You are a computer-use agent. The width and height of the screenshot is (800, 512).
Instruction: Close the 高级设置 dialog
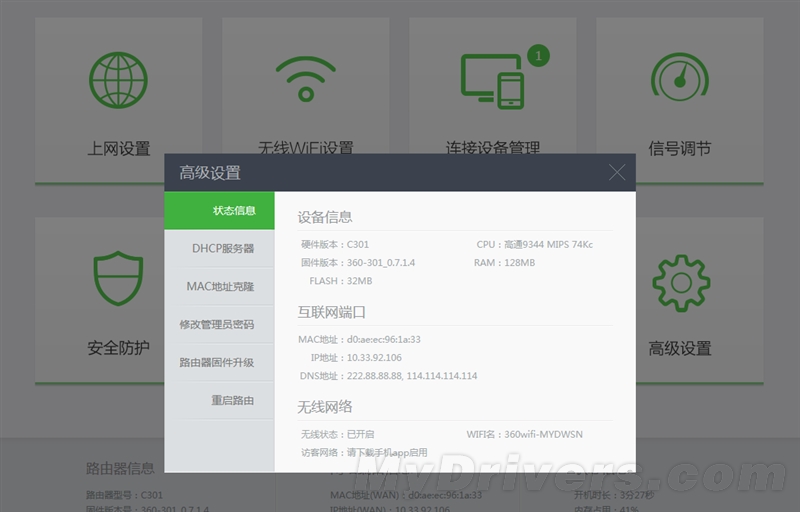tap(617, 172)
